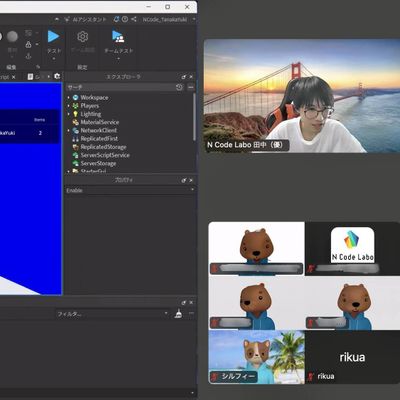The width and height of the screenshot is (400, 400).
Task: Click the anchor icon in the ribbon
Action: pos(29,56)
